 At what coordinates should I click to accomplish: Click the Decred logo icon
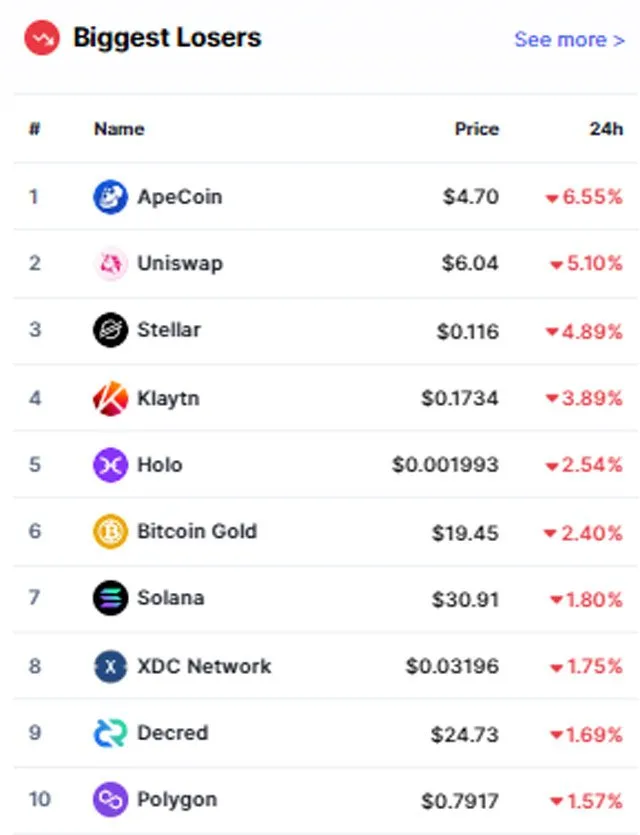point(110,733)
